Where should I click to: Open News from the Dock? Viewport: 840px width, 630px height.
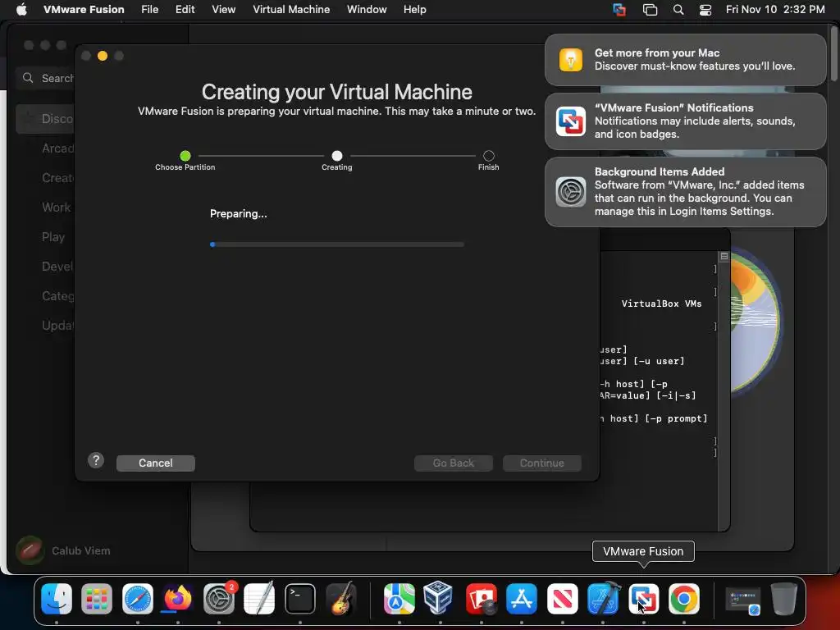(563, 598)
